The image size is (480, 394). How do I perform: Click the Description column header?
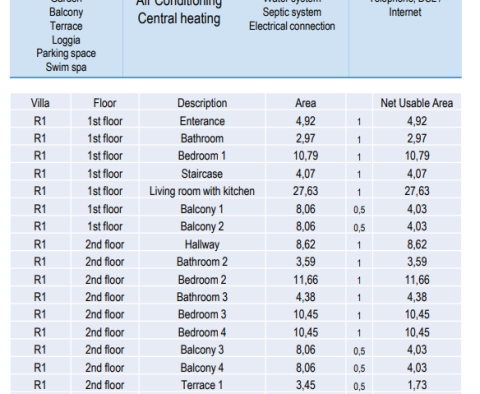tap(202, 103)
